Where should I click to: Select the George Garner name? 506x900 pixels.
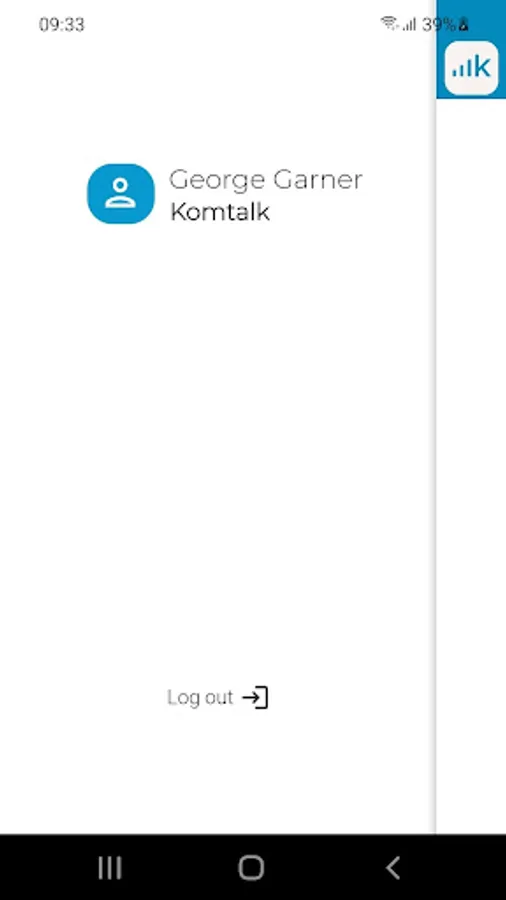point(266,180)
